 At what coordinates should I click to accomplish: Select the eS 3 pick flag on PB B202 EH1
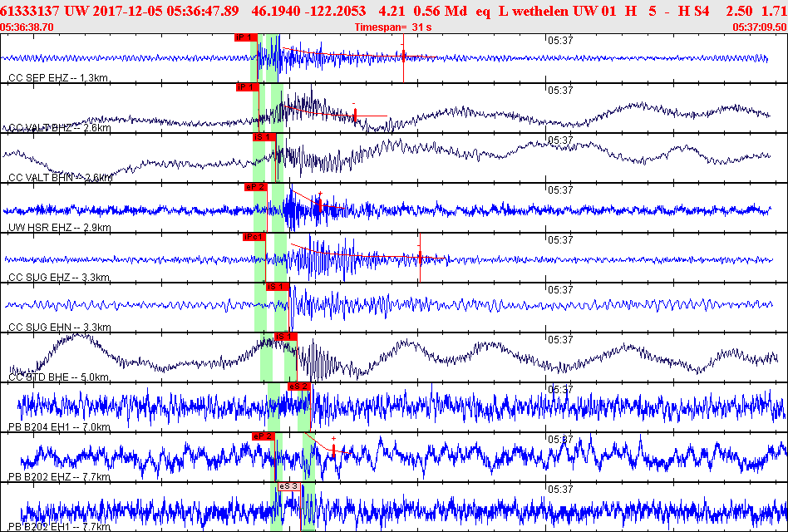click(289, 485)
